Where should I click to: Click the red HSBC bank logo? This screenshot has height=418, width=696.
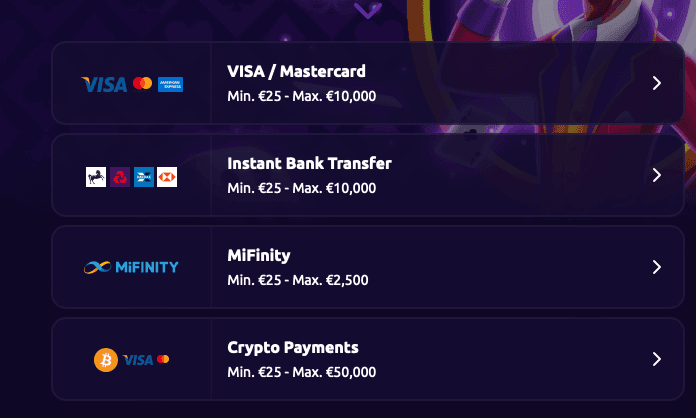[167, 177]
